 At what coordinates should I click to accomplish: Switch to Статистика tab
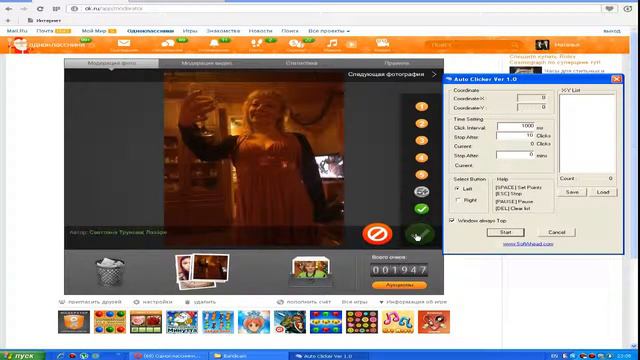tap(302, 63)
